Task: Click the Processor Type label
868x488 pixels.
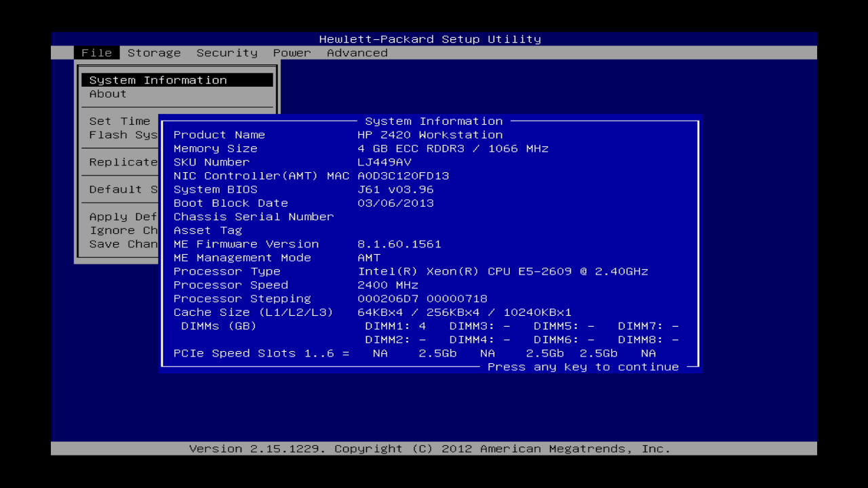Action: click(227, 271)
